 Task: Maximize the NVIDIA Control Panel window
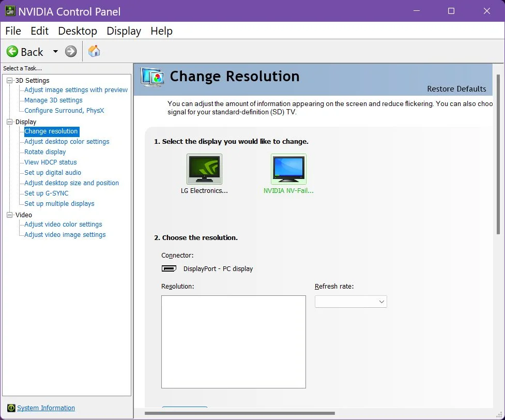pos(451,11)
